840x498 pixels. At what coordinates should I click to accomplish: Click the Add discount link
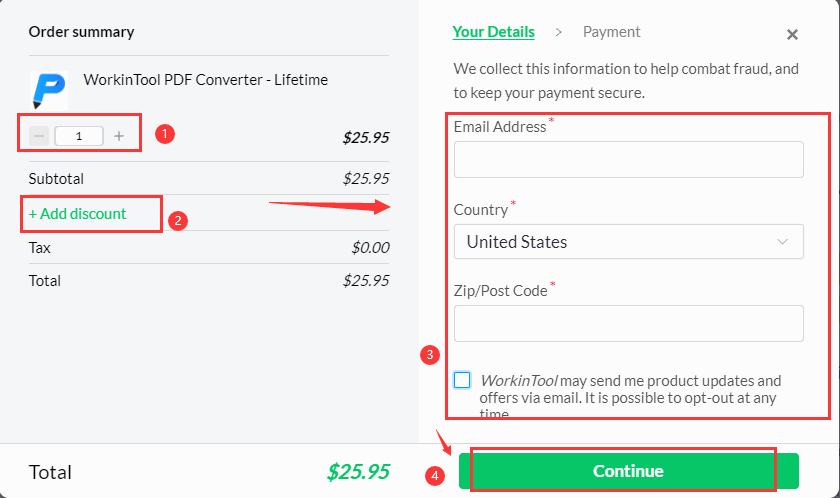coord(78,214)
